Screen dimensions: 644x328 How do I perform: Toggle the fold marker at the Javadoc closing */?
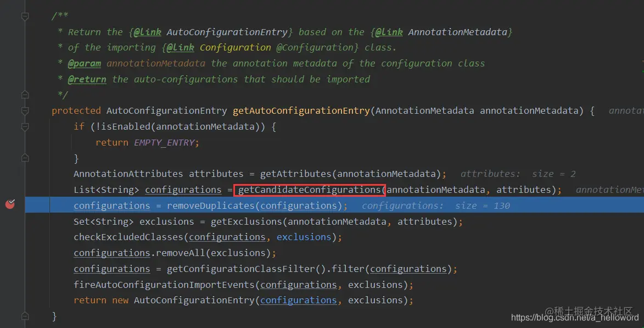[x=25, y=95]
